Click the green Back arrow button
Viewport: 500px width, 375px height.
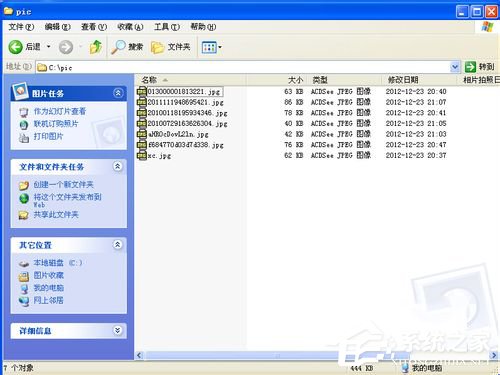[15, 47]
